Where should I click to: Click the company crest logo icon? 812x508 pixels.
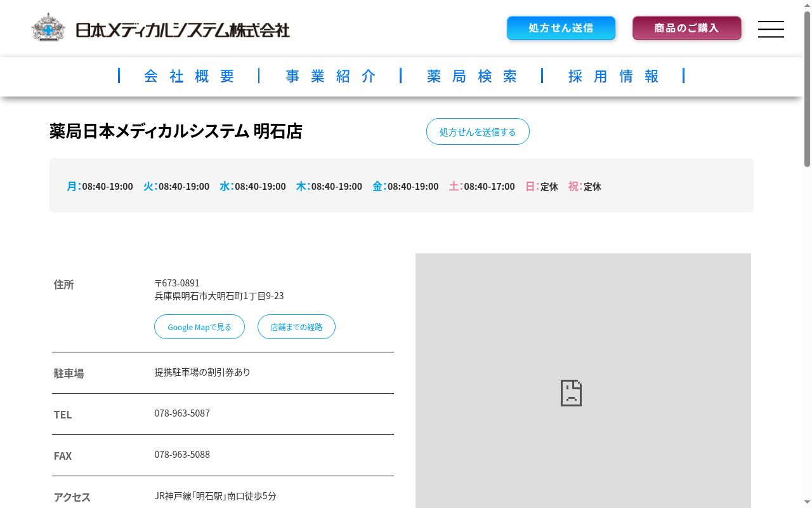coord(48,28)
